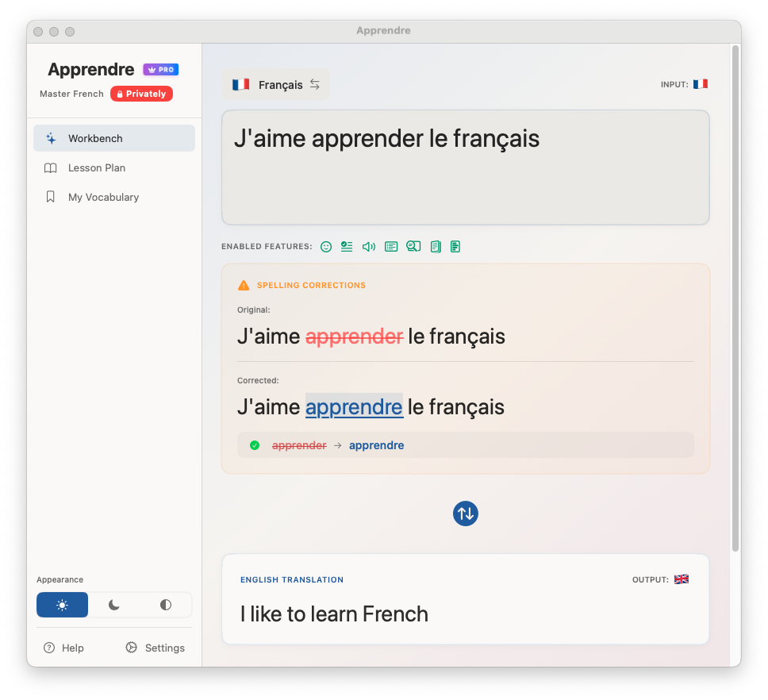
Task: Click the French input flag selector
Action: point(700,83)
